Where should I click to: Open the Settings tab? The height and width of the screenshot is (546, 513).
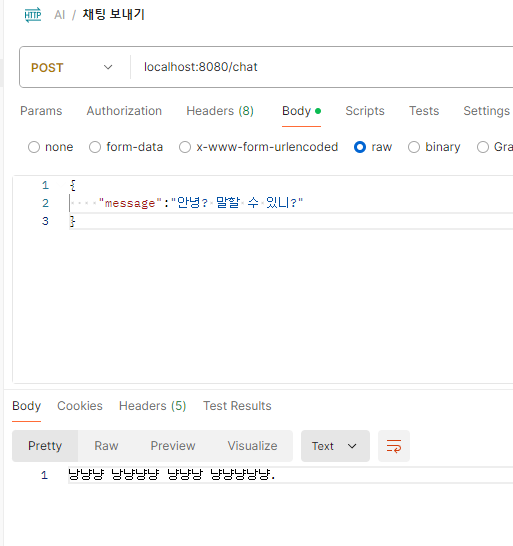[487, 111]
